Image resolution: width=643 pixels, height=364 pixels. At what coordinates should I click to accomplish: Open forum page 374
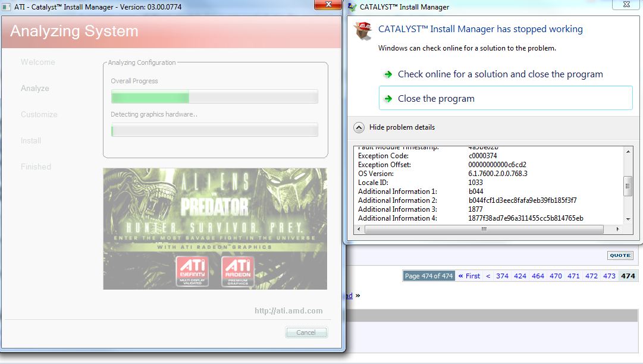click(x=502, y=276)
